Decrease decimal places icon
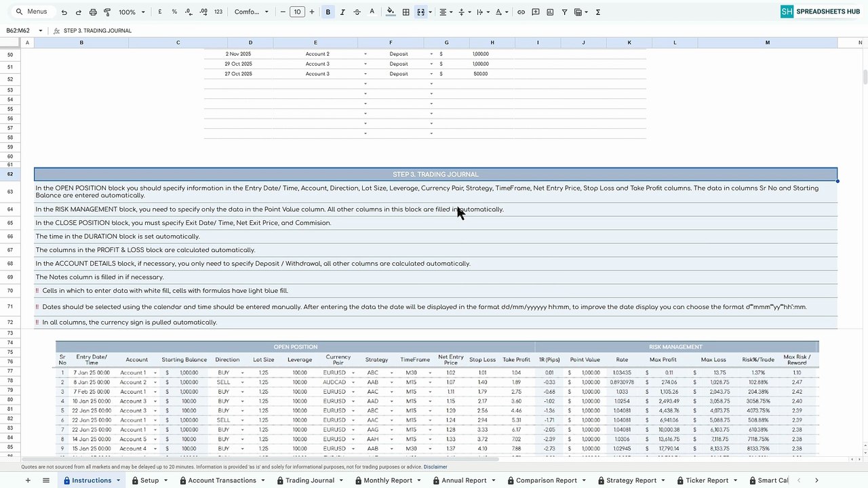Image resolution: width=868 pixels, height=488 pixels. click(x=188, y=12)
